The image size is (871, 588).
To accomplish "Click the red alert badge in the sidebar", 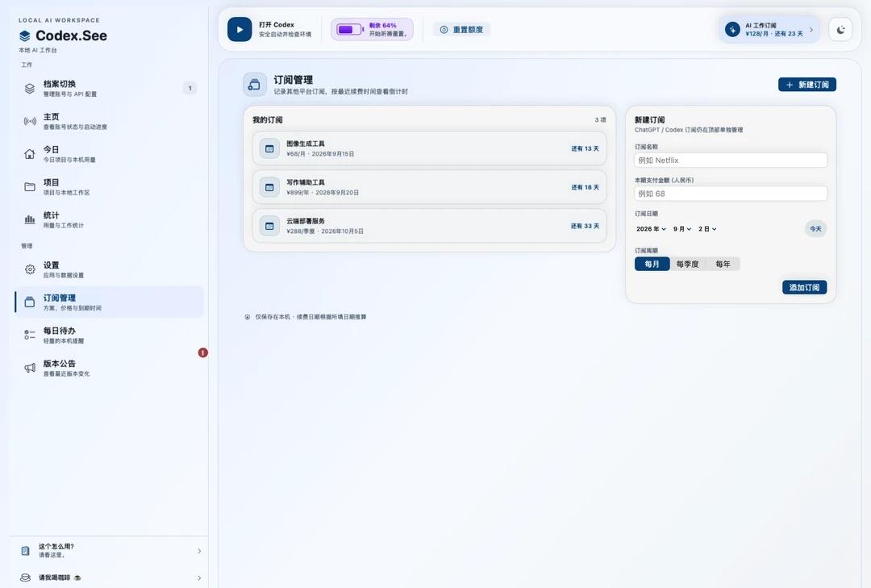I will pos(203,352).
